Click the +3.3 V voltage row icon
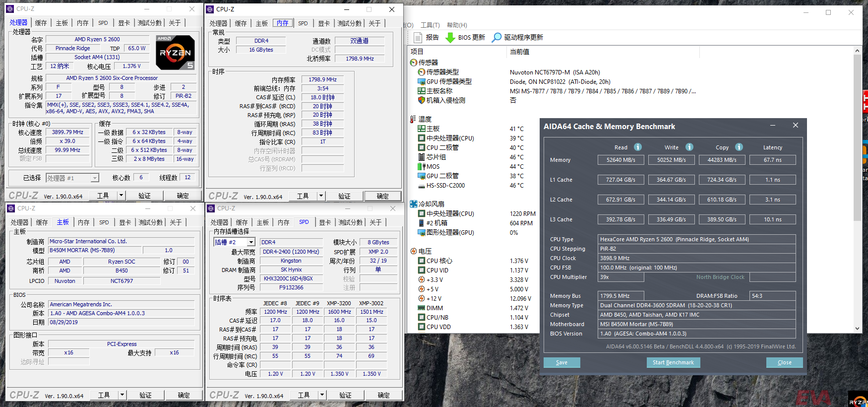Image resolution: width=868 pixels, height=407 pixels. point(422,279)
